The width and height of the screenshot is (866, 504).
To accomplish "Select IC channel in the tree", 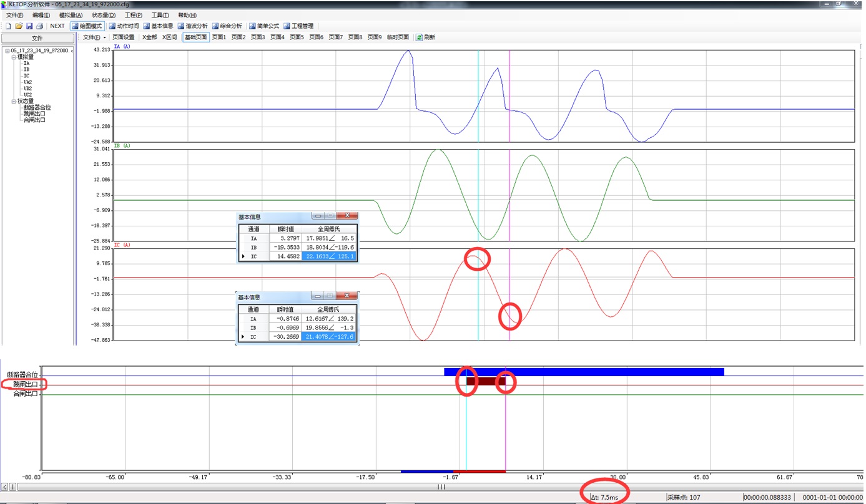I will (26, 76).
